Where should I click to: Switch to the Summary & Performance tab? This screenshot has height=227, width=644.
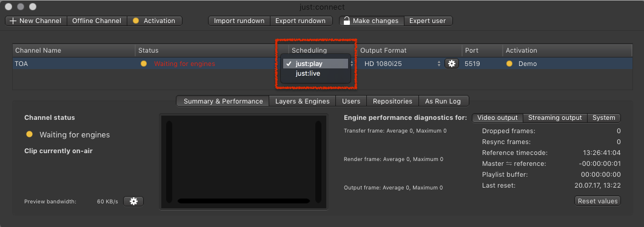point(223,101)
